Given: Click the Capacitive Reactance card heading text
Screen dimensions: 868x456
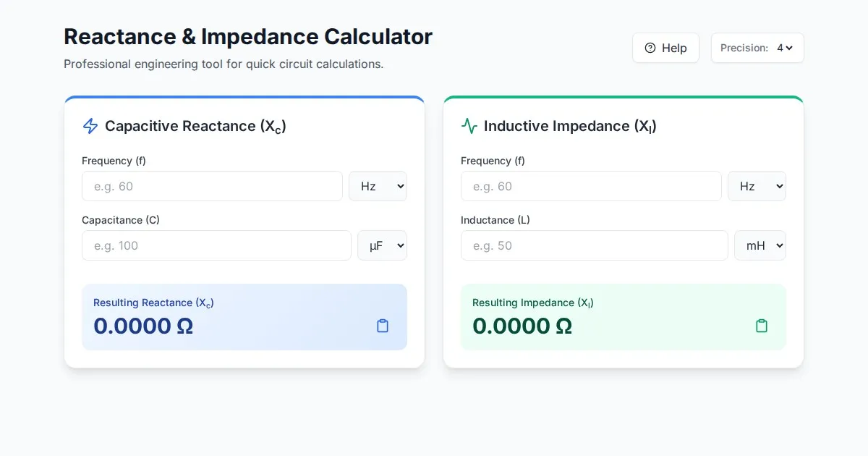Looking at the screenshot, I should [x=195, y=126].
